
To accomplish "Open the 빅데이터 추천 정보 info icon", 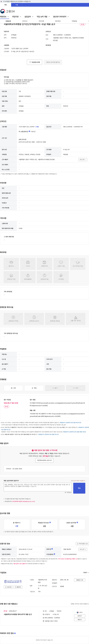I will 15,633.
